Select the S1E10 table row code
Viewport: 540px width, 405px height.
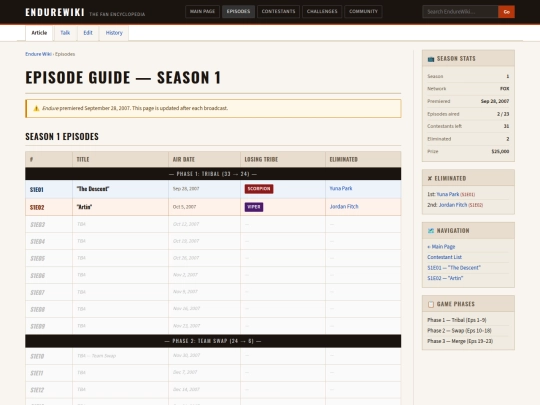(37, 356)
